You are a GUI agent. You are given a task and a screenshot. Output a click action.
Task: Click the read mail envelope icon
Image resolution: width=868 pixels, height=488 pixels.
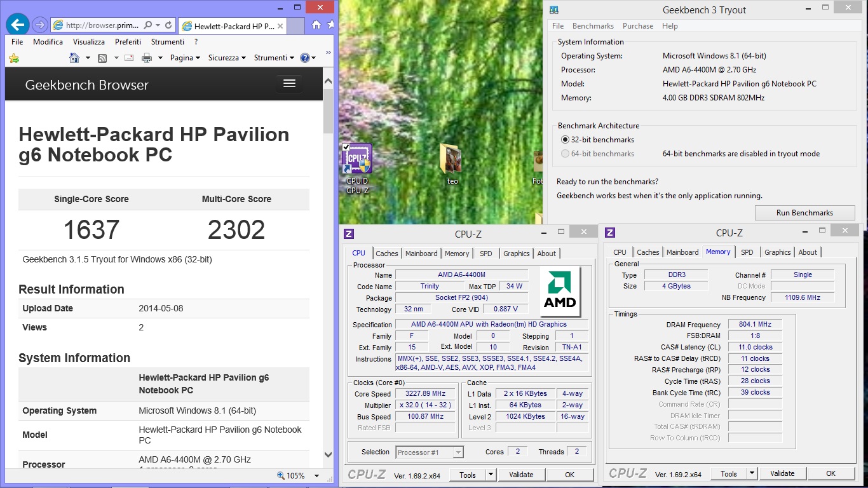click(129, 58)
